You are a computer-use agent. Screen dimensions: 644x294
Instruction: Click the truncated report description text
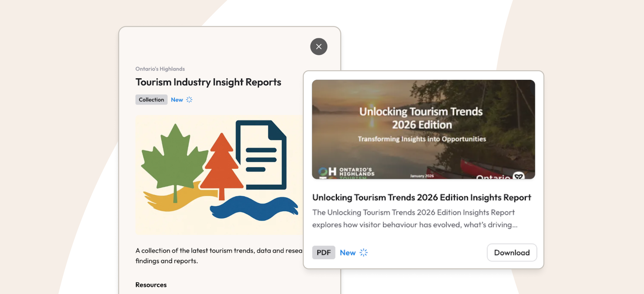coord(414,219)
